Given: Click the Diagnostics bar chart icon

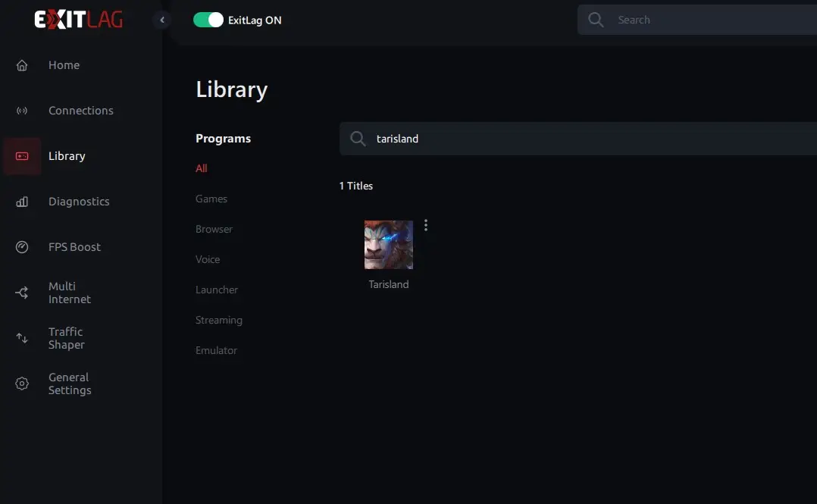Looking at the screenshot, I should (22, 202).
